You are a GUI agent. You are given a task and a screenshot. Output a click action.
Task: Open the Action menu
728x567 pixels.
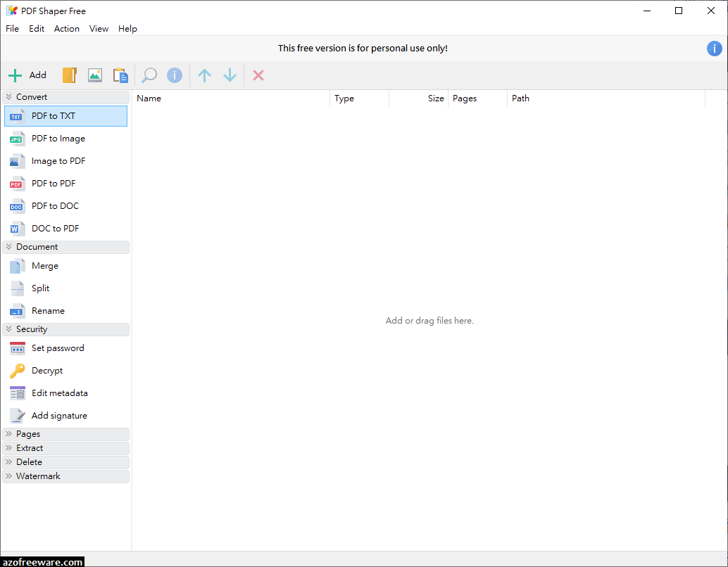67,29
